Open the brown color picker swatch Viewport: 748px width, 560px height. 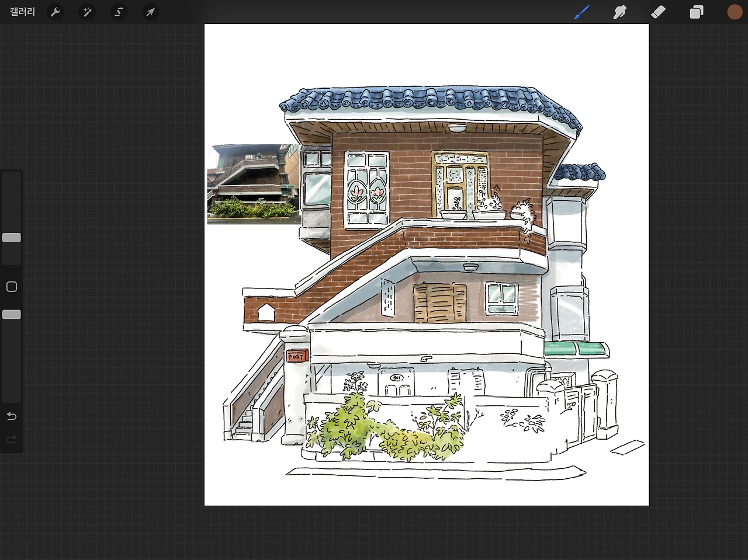735,12
